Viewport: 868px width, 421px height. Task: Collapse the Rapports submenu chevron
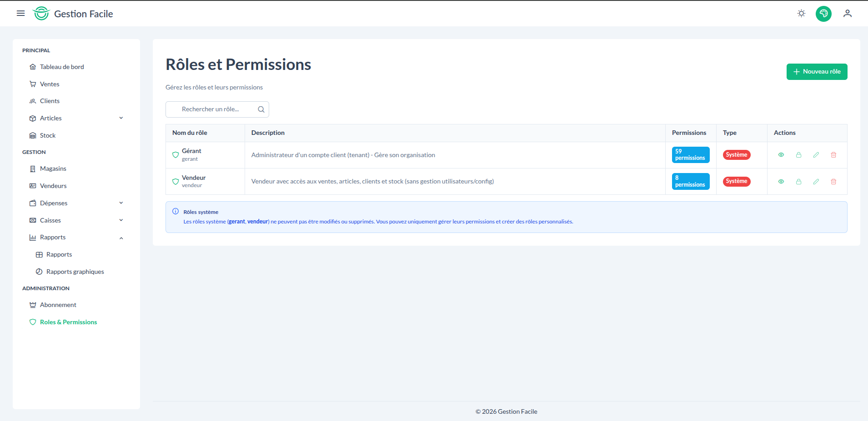click(121, 238)
